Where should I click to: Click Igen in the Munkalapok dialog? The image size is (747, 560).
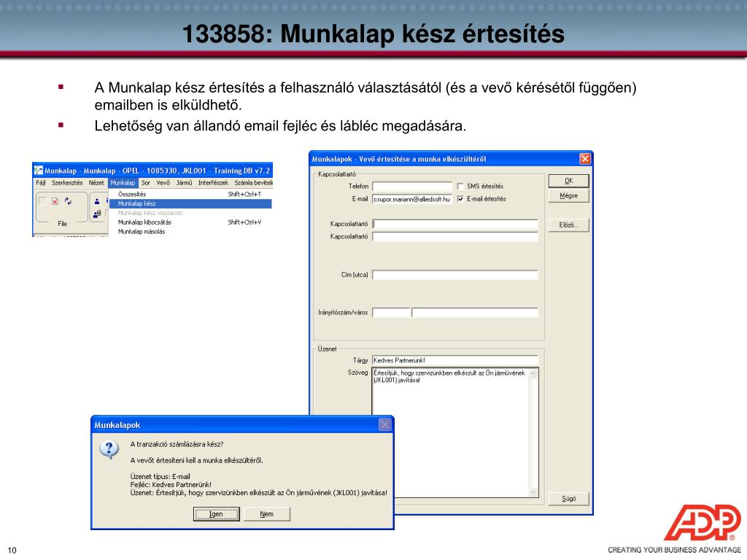[x=216, y=514]
